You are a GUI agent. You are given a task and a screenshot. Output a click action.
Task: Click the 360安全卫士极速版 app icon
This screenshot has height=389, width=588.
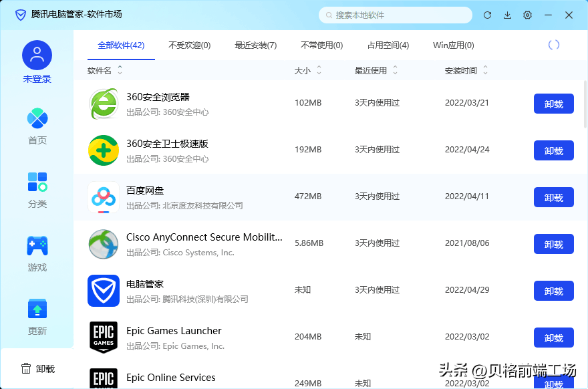[104, 150]
